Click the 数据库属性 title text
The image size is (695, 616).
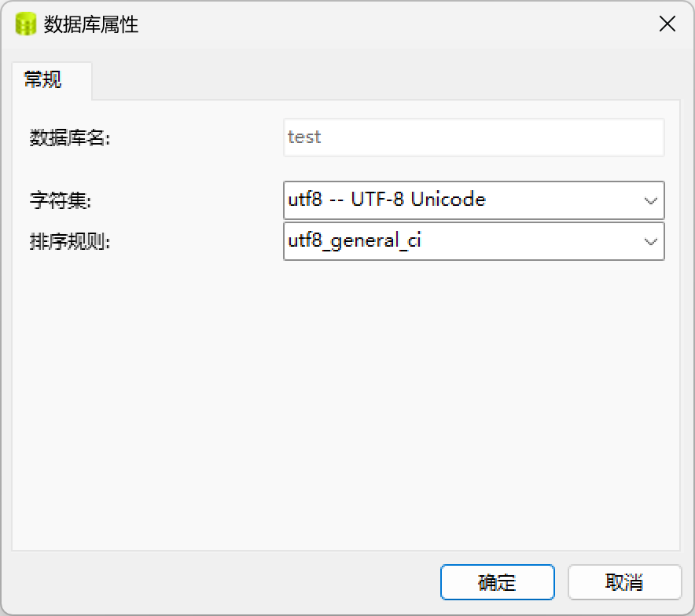pyautogui.click(x=91, y=24)
